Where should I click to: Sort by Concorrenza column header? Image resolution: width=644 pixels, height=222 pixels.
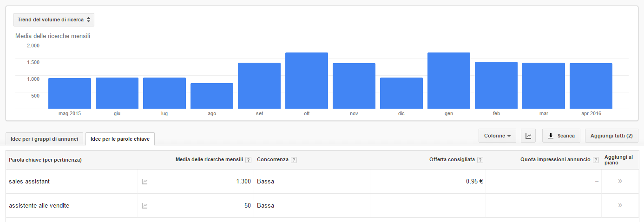273,159
